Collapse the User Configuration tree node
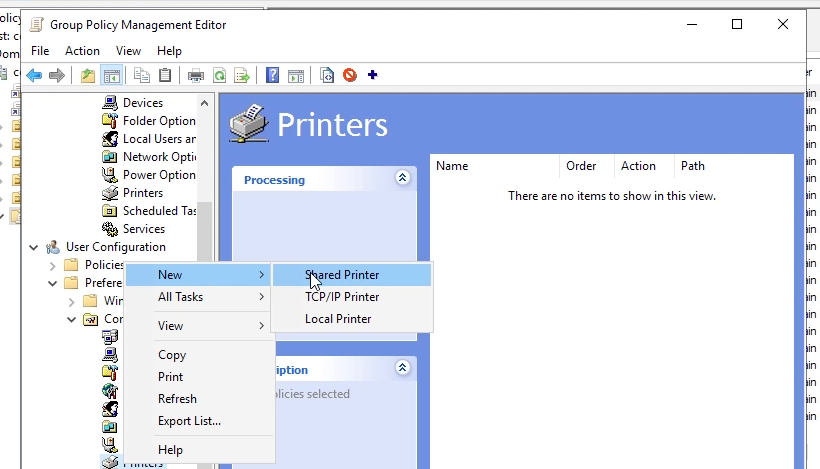The image size is (820, 469). click(x=35, y=247)
